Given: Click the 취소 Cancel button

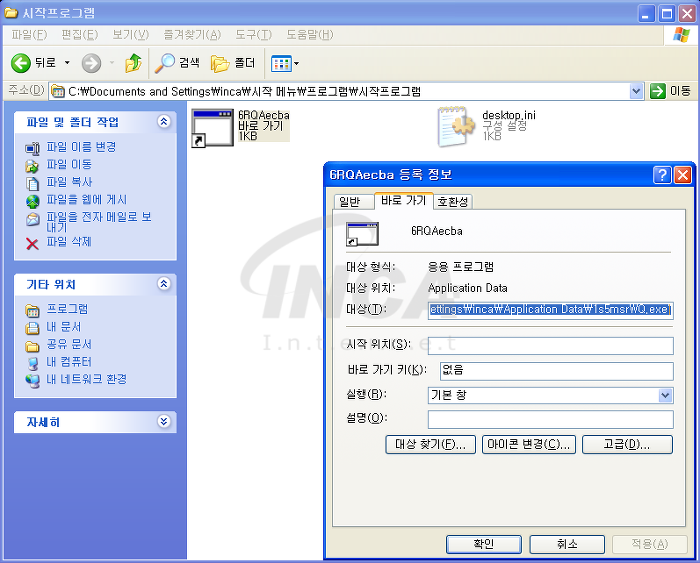Looking at the screenshot, I should click(567, 544).
